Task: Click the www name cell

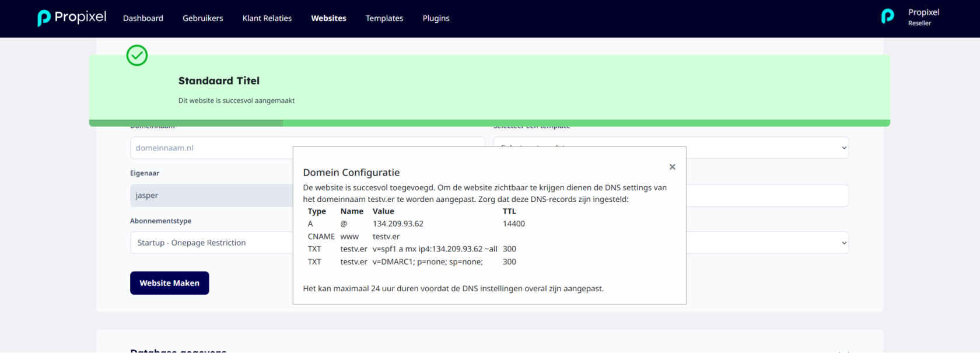Action: 349,236
